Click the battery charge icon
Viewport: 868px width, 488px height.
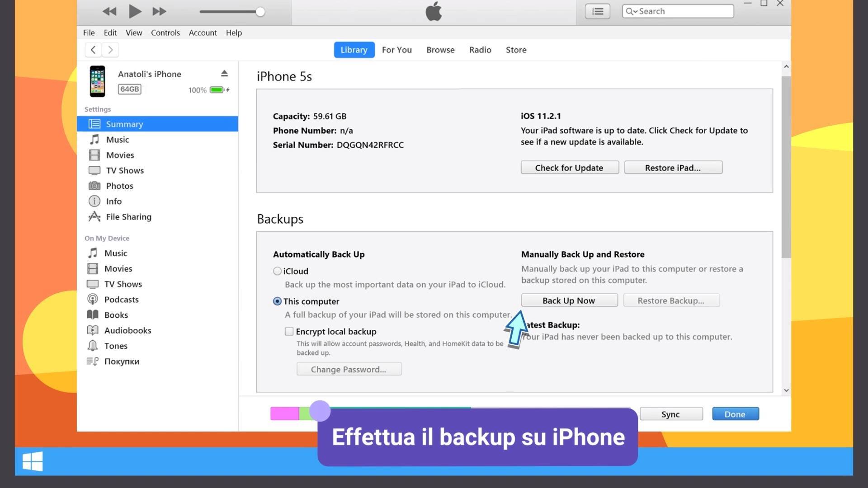tap(219, 90)
